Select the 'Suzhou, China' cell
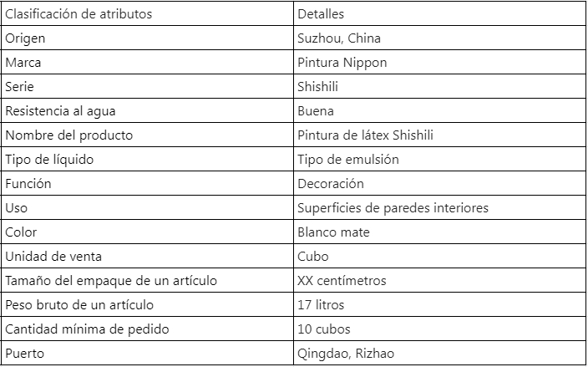588x367 pixels. [x=439, y=38]
